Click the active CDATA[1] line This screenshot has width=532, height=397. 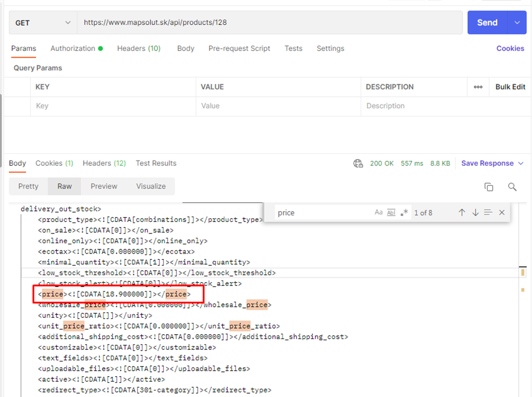pyautogui.click(x=102, y=380)
